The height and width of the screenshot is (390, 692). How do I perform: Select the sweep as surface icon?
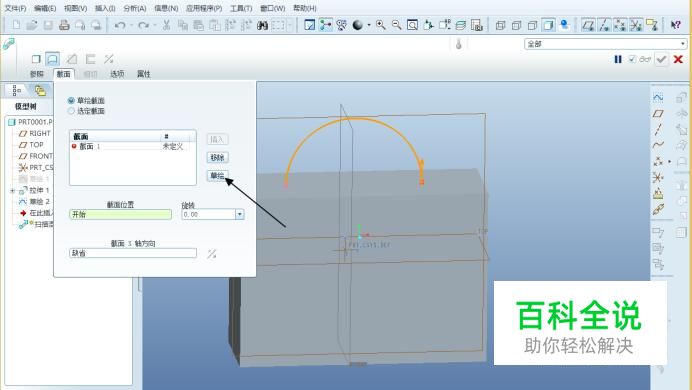pos(53,59)
